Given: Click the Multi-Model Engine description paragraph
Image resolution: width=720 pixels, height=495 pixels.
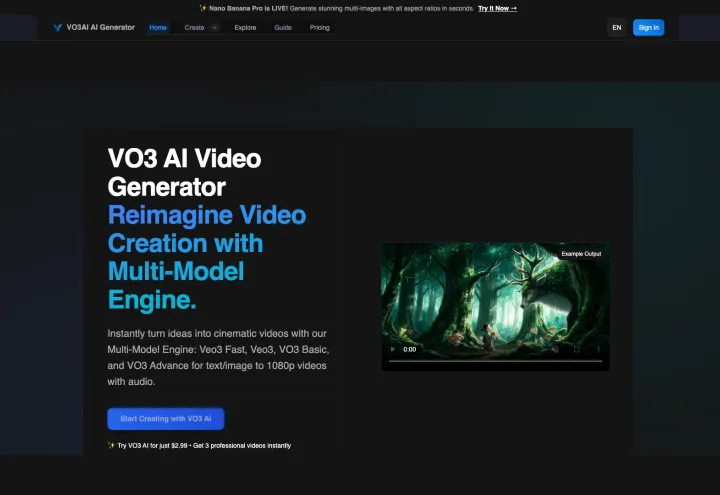Looking at the screenshot, I should click(x=218, y=358).
